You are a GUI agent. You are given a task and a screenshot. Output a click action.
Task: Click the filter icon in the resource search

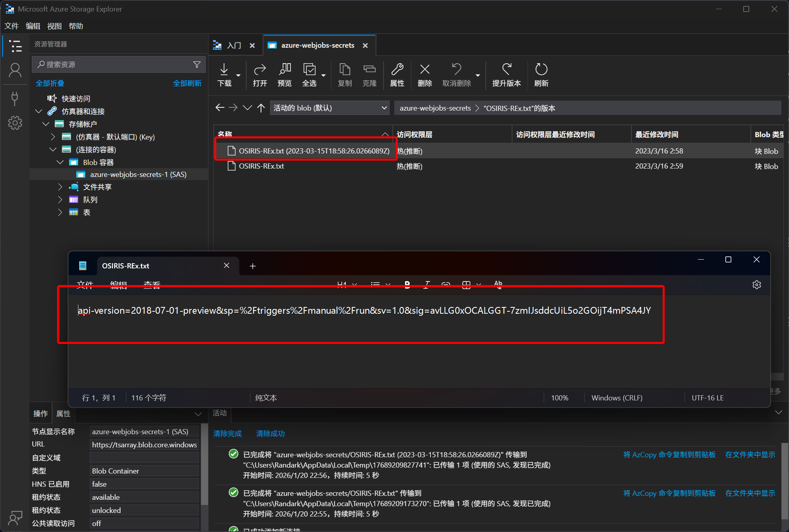coord(197,64)
